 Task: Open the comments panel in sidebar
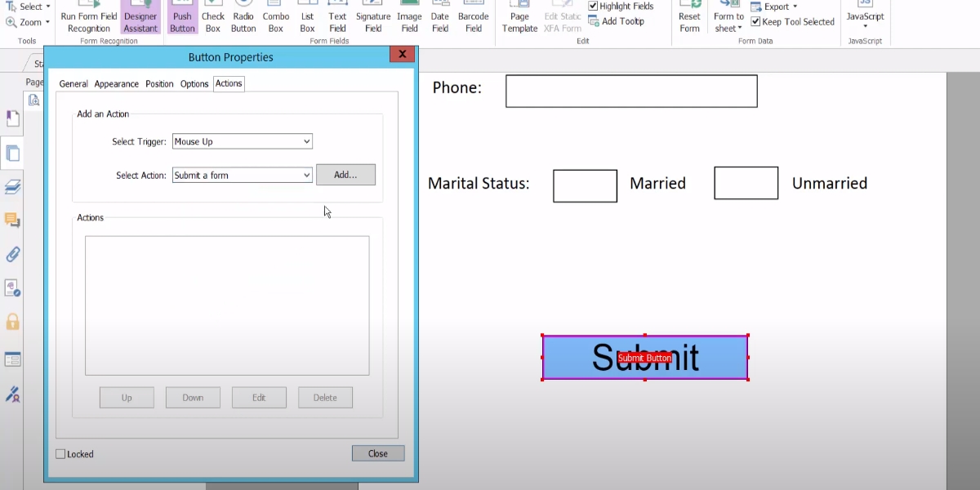click(12, 220)
